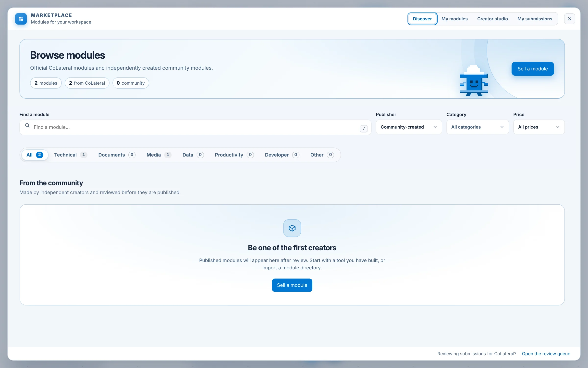Click the Browse modules heading

(68, 55)
